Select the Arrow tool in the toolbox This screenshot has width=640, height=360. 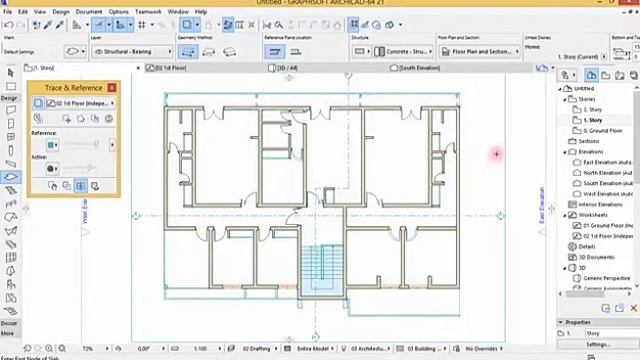(x=11, y=73)
